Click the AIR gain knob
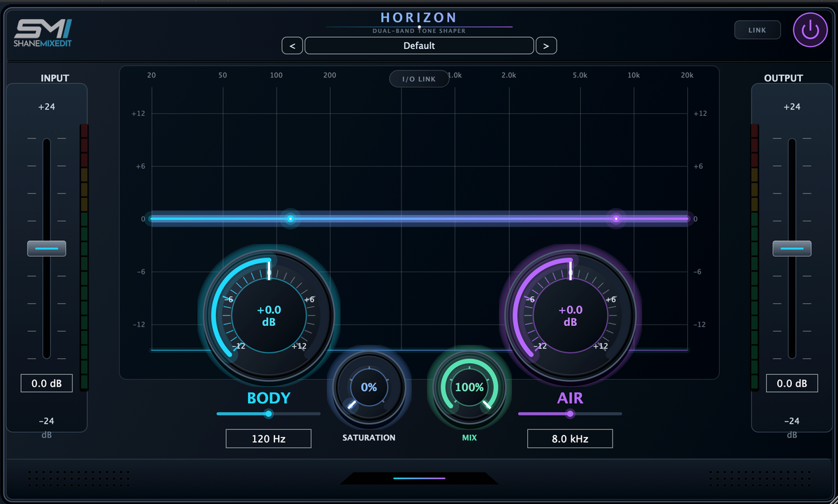This screenshot has width=838, height=504. point(570,315)
